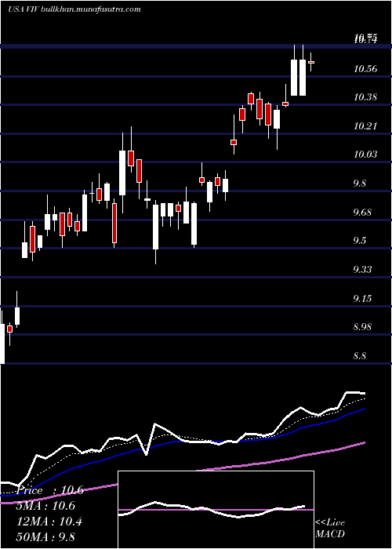This screenshot has height=549, width=392.
Task: Click the 10.56 price axis label
Action: coord(365,69)
